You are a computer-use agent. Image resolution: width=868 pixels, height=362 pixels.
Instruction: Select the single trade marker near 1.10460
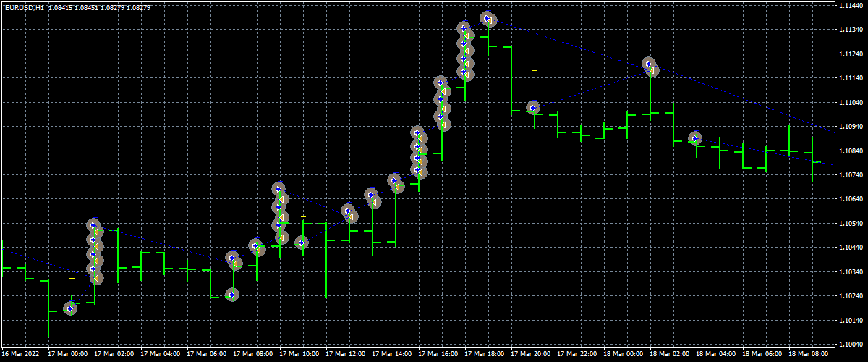pyautogui.click(x=302, y=242)
